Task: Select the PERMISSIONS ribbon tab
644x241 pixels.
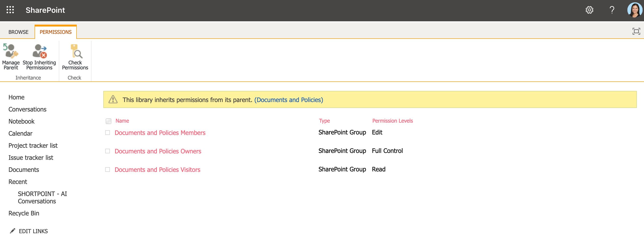Action: (x=55, y=32)
